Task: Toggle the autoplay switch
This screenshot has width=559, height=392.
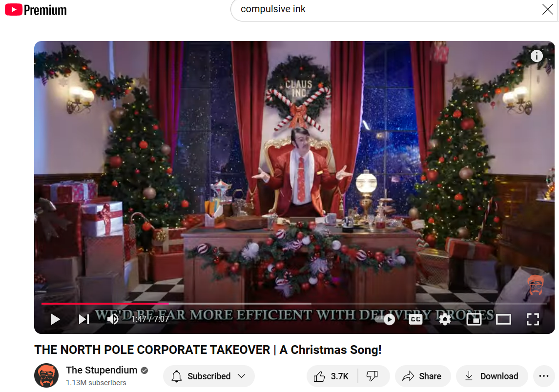Action: pos(385,319)
